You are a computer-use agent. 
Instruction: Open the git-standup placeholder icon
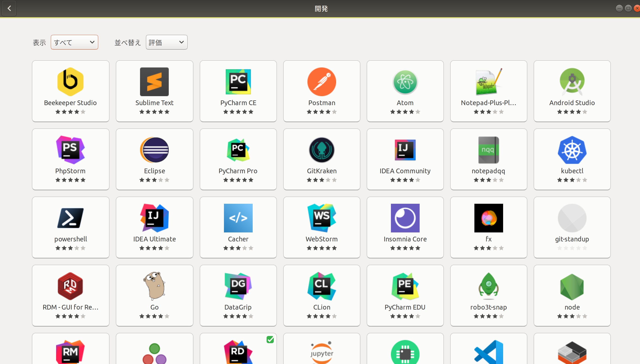[x=572, y=218]
